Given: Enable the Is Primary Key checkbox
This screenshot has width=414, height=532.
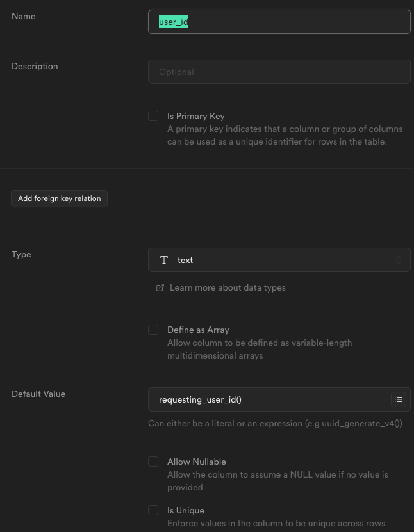Looking at the screenshot, I should pos(153,116).
